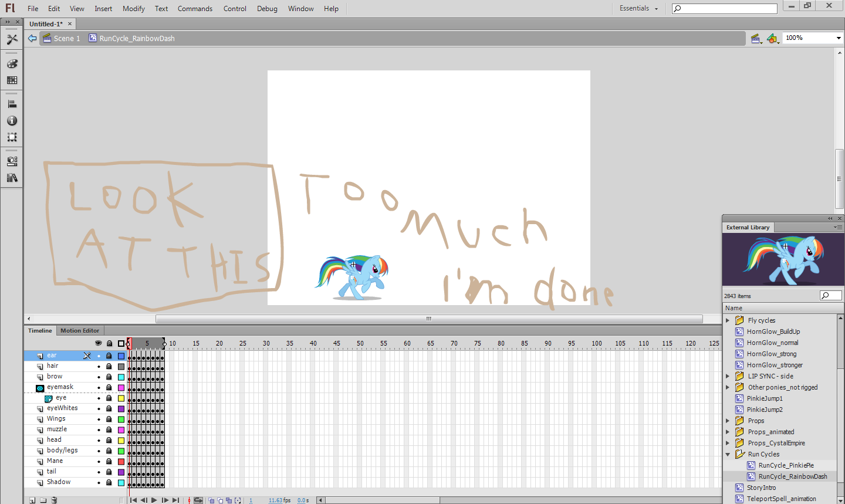The height and width of the screenshot is (504, 845).
Task: Click the Mane layer red outline swatch
Action: 121,462
